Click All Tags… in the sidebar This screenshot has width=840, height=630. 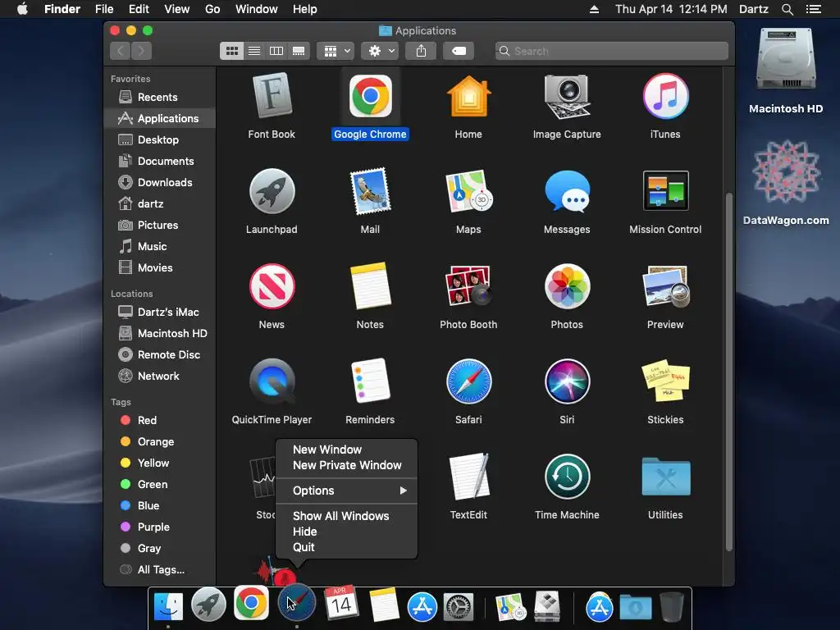coord(160,569)
